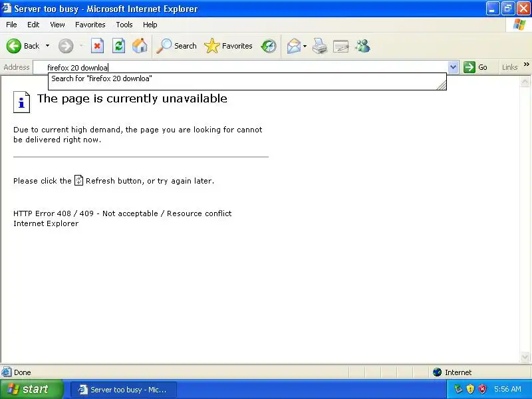Click the HTTP Error 408 / 409 text
The width and height of the screenshot is (532, 399).
point(122,213)
